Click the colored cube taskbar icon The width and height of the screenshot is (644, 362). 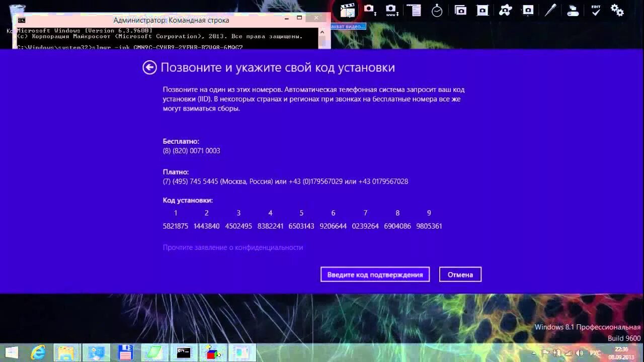click(x=213, y=352)
